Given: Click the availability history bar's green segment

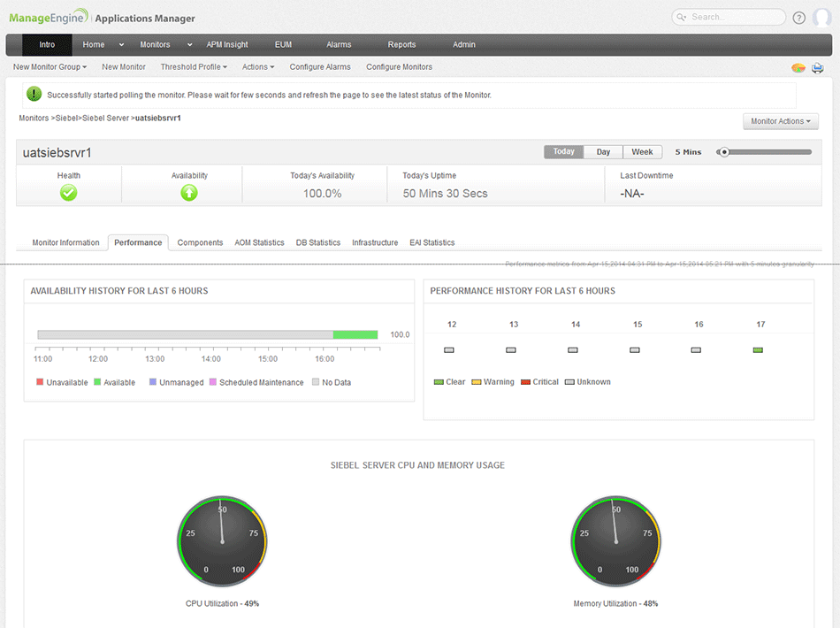Looking at the screenshot, I should (355, 335).
